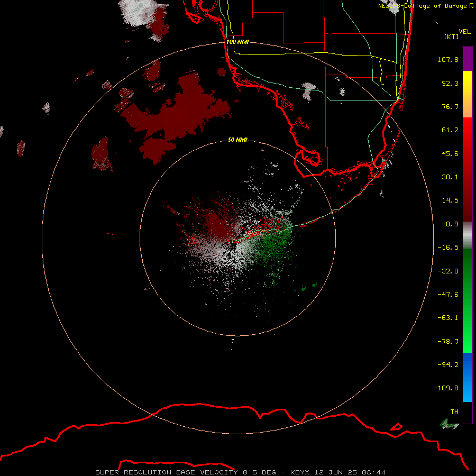Click the SUPER-RESOLUTION BASE VELOCITY caption
The height and width of the screenshot is (476, 476).
[x=167, y=472]
